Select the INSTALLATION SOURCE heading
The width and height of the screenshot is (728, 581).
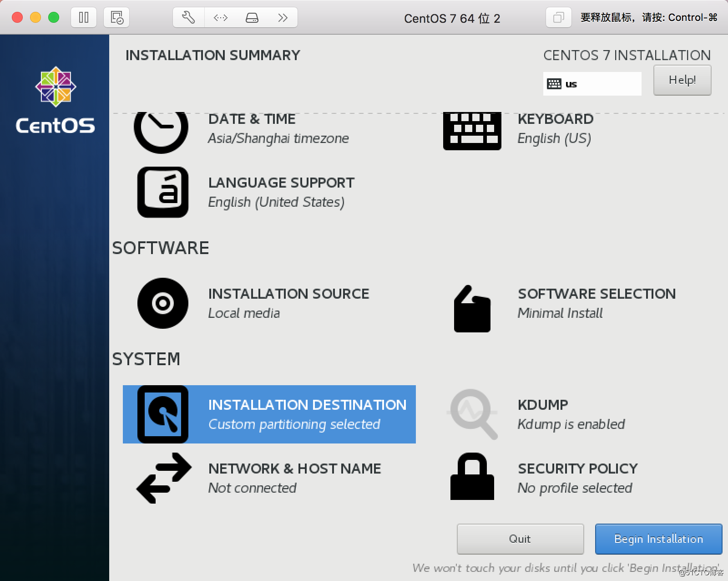[x=288, y=294]
